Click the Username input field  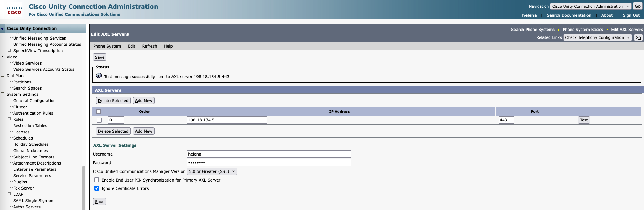tap(268, 154)
